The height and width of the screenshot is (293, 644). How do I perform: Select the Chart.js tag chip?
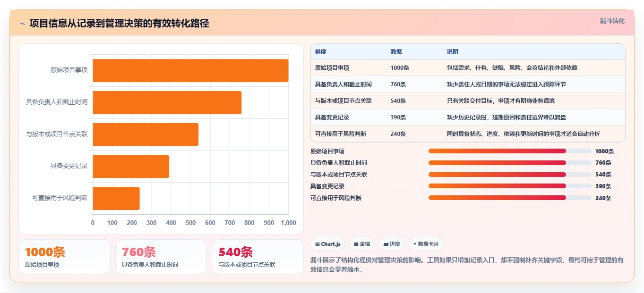coord(328,244)
